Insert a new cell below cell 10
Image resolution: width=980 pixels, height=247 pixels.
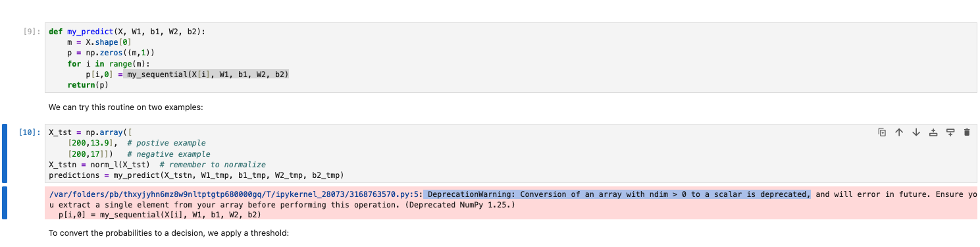(950, 132)
